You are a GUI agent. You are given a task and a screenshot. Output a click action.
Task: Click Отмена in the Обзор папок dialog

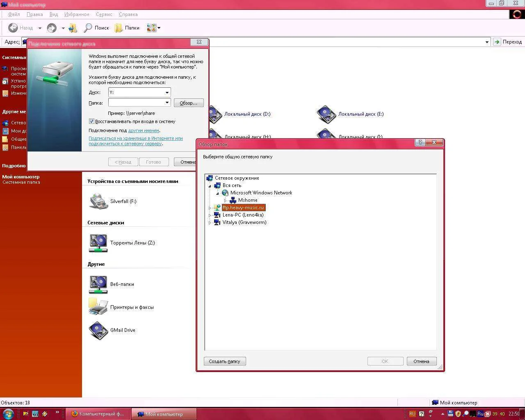(421, 361)
